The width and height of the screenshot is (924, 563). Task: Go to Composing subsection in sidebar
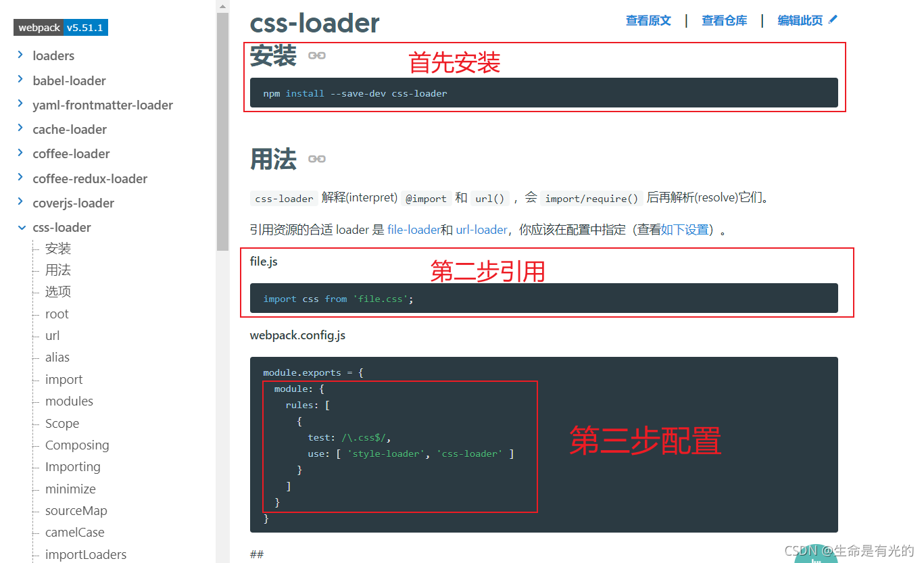77,445
